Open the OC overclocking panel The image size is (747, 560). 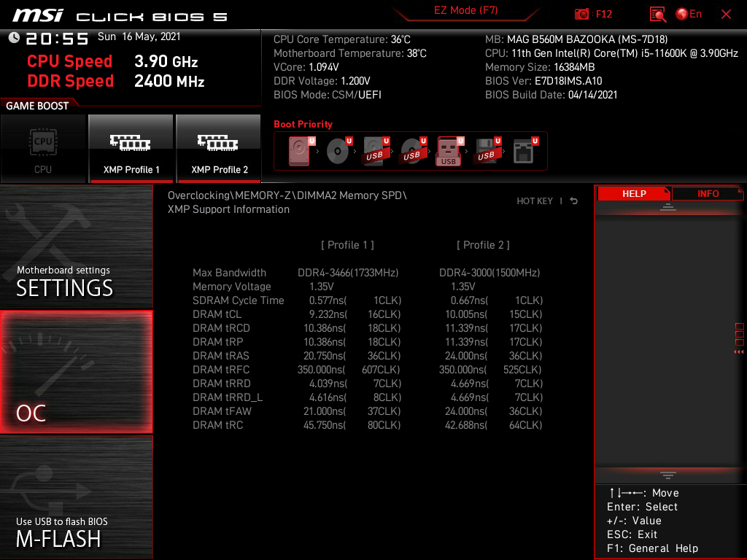point(76,372)
